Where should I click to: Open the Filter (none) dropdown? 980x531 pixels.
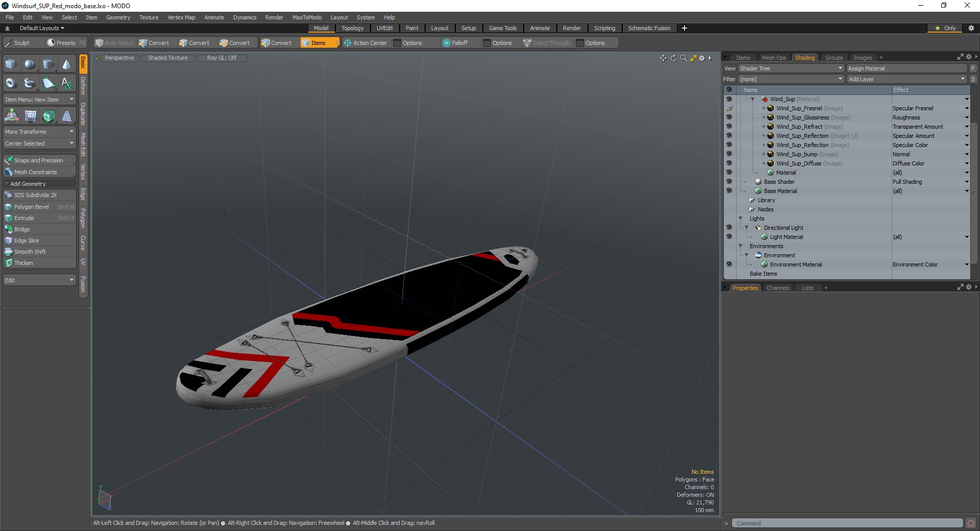click(791, 79)
